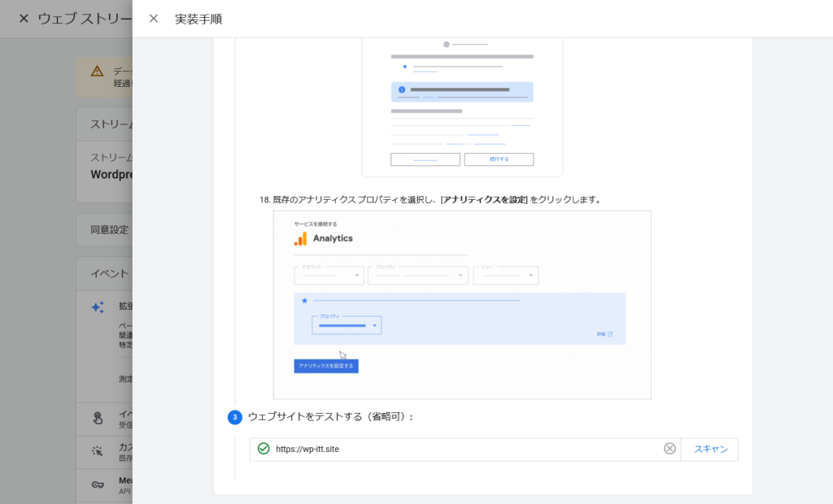
Task: Click the green checkmark beside the URL
Action: click(264, 449)
